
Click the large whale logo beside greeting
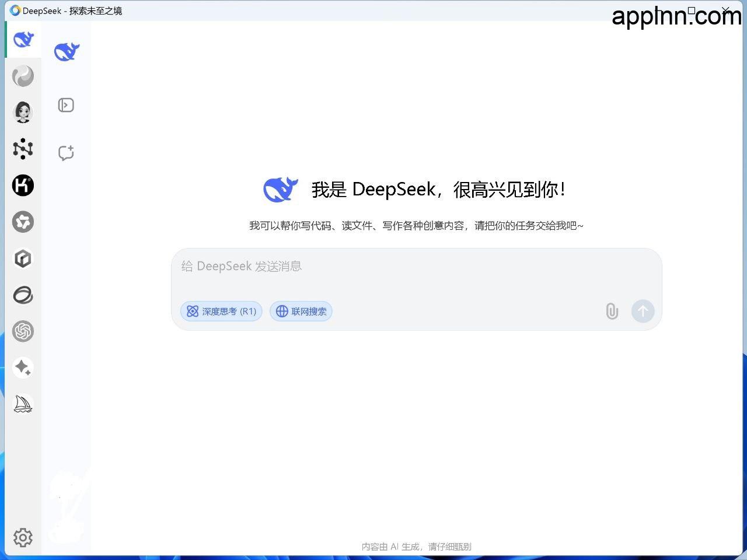point(281,190)
